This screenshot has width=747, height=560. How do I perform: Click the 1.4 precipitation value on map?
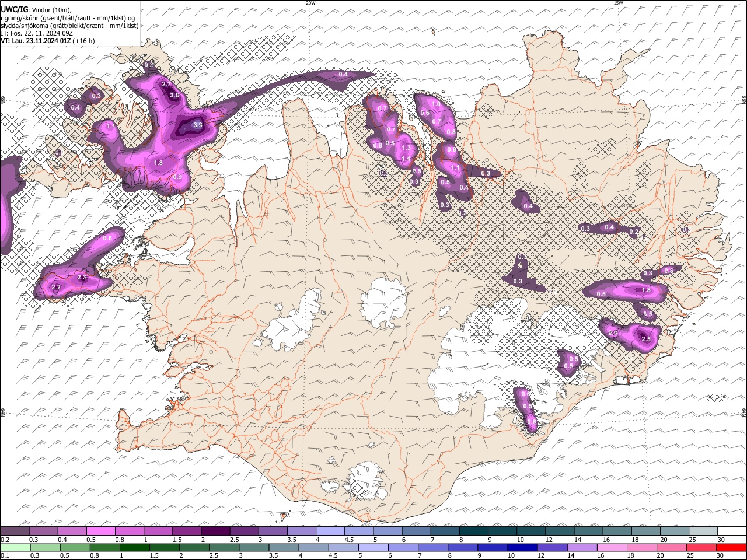pyautogui.click(x=406, y=159)
